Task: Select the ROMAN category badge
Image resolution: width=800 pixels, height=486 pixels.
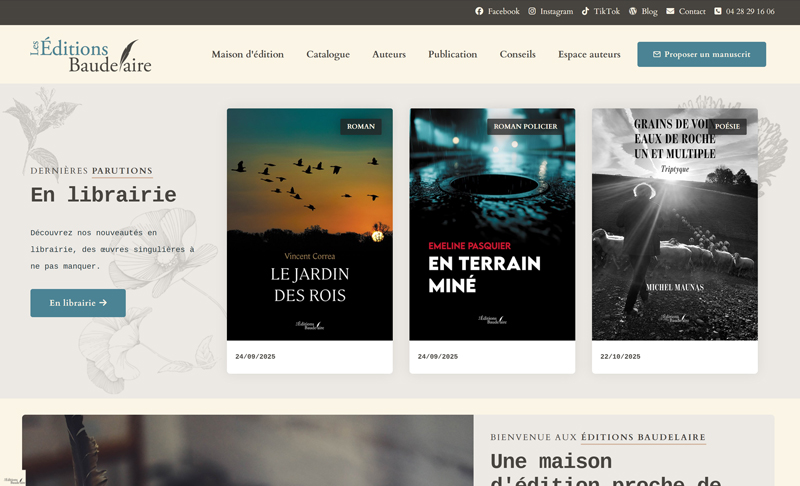Action: click(361, 126)
